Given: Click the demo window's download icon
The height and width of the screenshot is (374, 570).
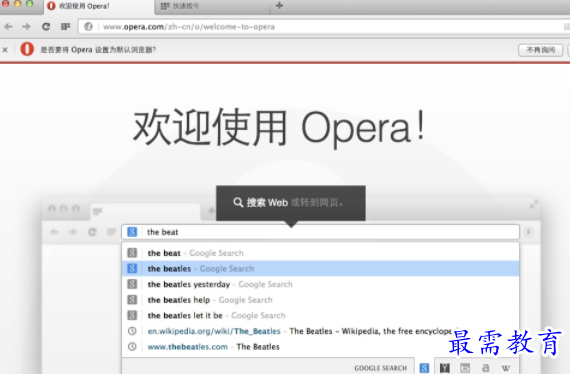Looking at the screenshot, I should 528,232.
